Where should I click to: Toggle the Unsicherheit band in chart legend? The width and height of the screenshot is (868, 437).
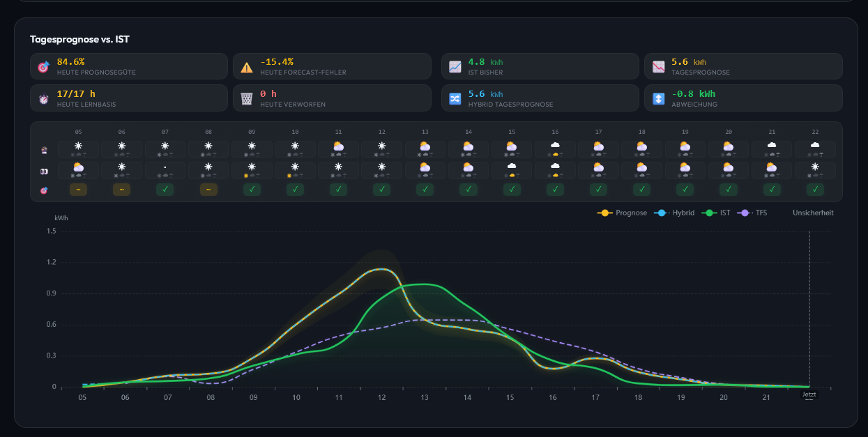click(813, 213)
